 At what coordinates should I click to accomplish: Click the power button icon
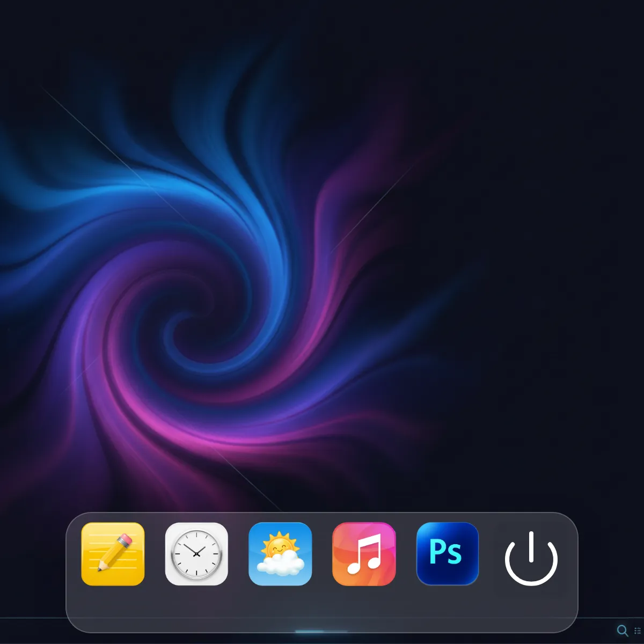[531, 558]
